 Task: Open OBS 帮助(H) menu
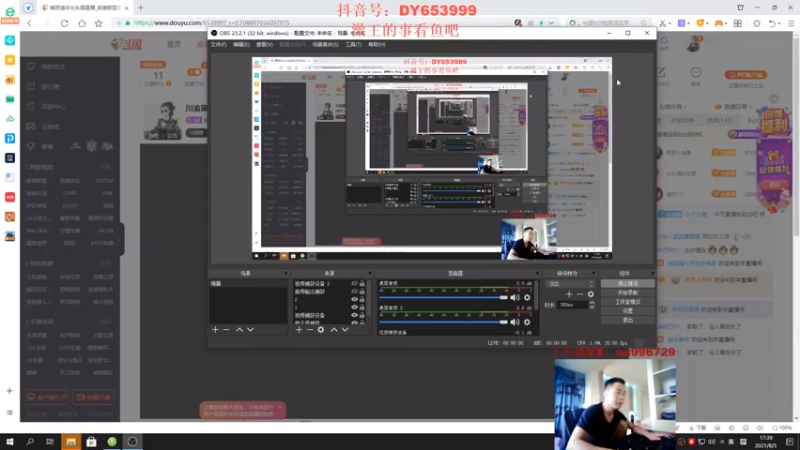pyautogui.click(x=377, y=45)
